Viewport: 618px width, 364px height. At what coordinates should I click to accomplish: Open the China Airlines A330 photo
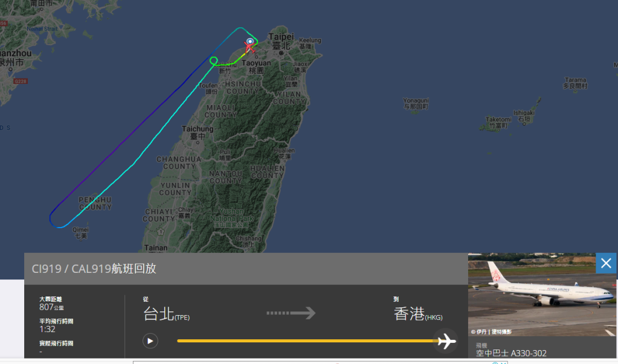(x=542, y=295)
